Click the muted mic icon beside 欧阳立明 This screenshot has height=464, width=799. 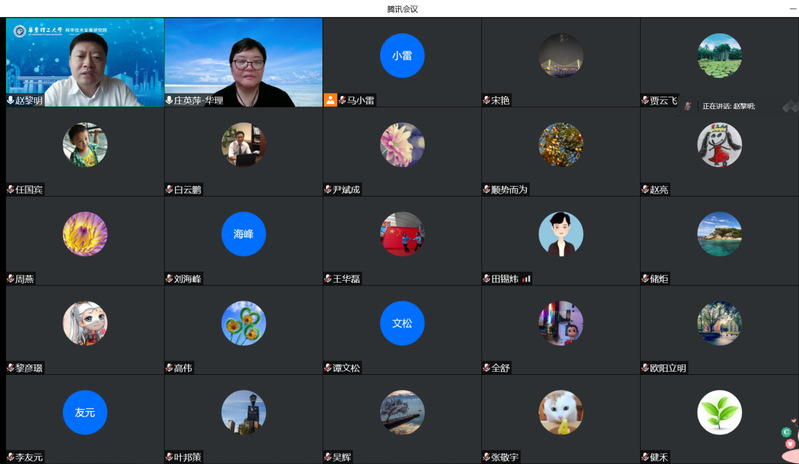click(x=645, y=368)
